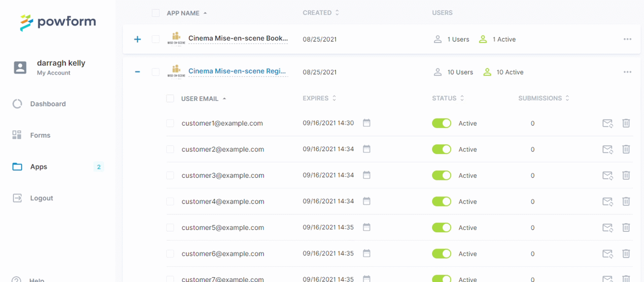Resend invite email to customer1@example.com
This screenshot has width=644, height=282.
pos(608,123)
